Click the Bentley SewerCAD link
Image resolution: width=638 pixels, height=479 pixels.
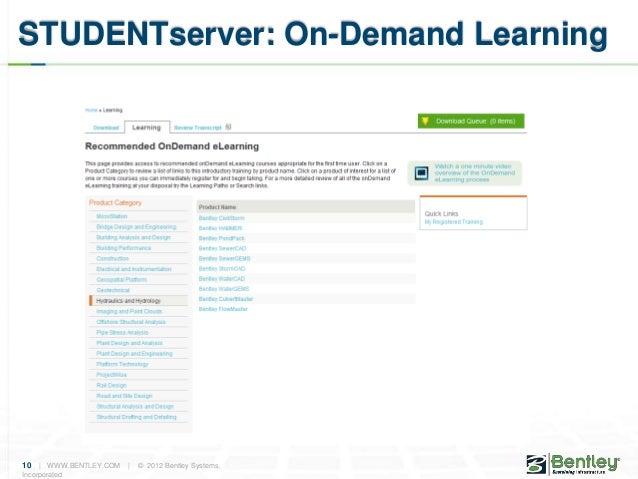(222, 248)
